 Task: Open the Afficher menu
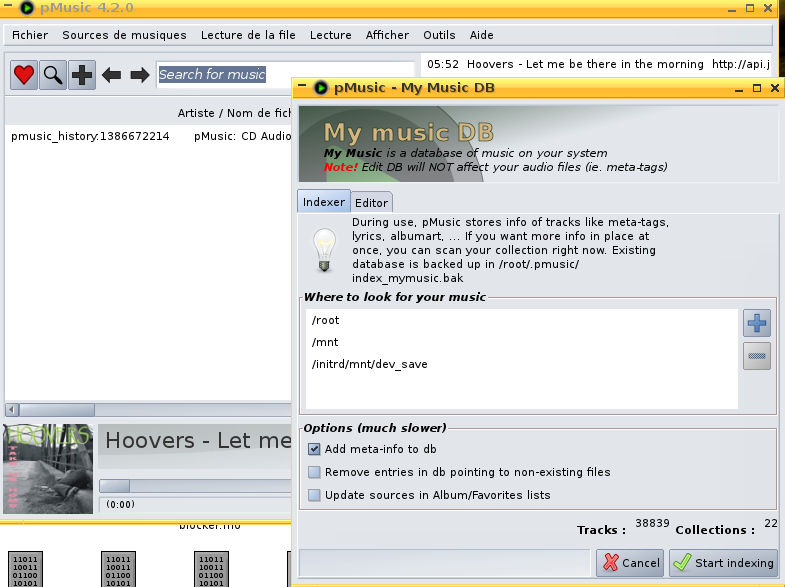(x=387, y=35)
